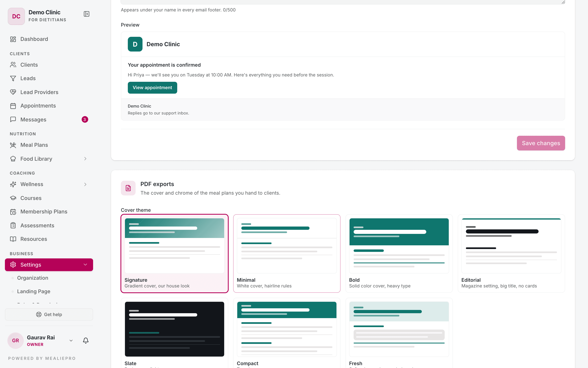Click the Dashboard grid icon
This screenshot has width=588, height=368.
13,39
